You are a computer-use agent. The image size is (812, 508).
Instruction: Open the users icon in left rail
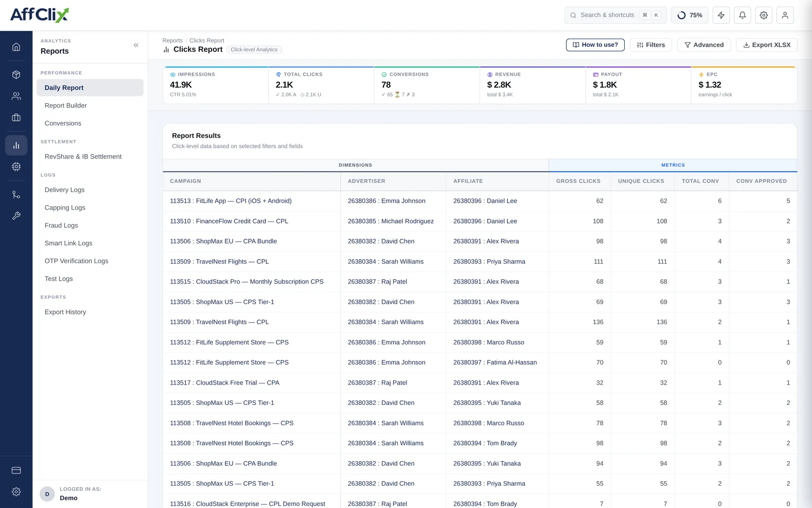[16, 96]
